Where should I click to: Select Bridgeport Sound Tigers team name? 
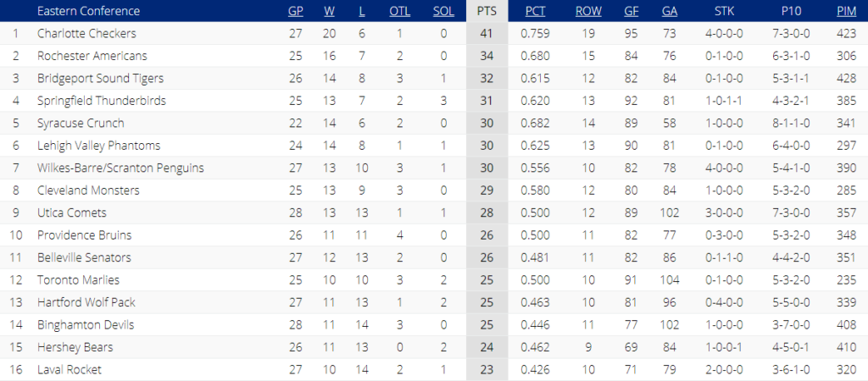click(101, 79)
